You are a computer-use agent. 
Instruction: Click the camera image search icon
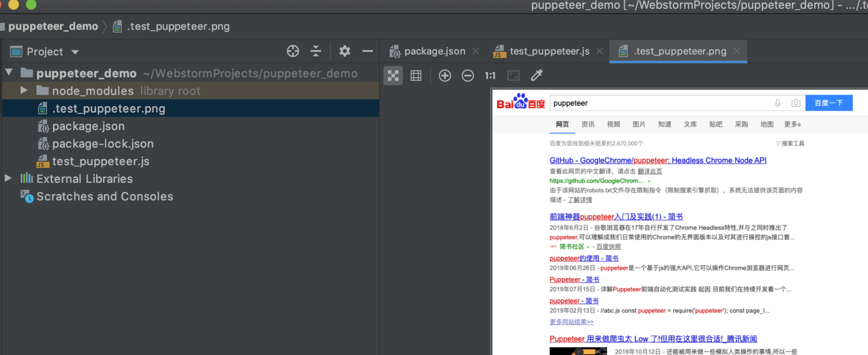click(796, 103)
